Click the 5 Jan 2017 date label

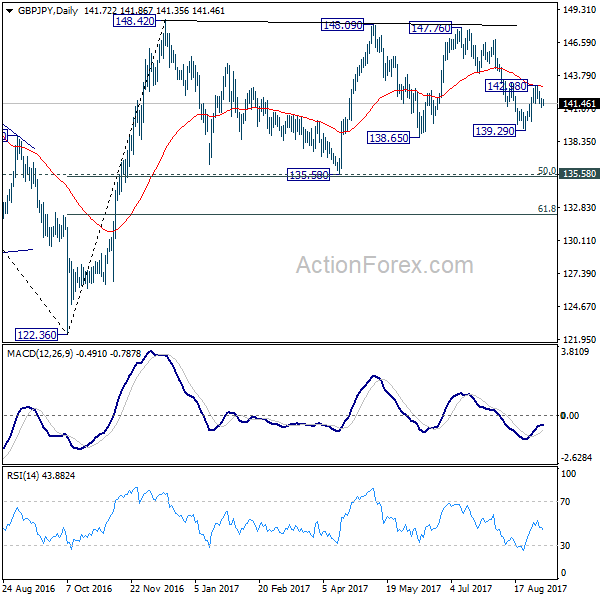(x=216, y=589)
